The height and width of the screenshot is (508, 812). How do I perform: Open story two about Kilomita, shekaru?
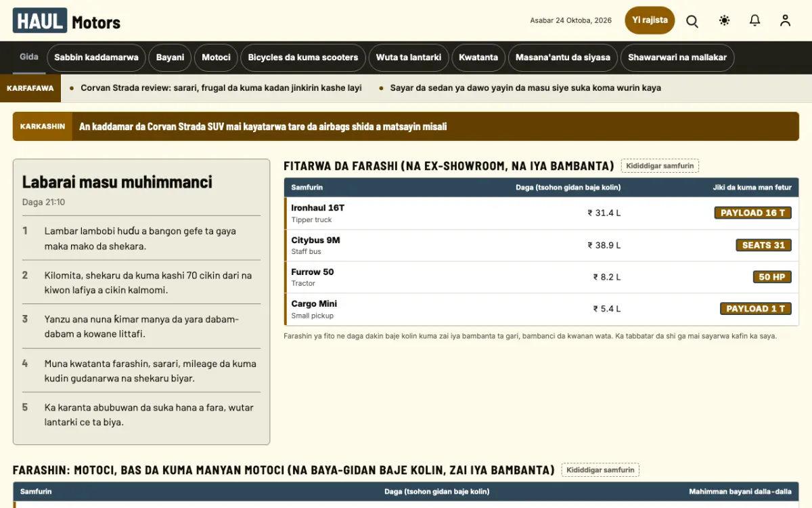pos(148,282)
